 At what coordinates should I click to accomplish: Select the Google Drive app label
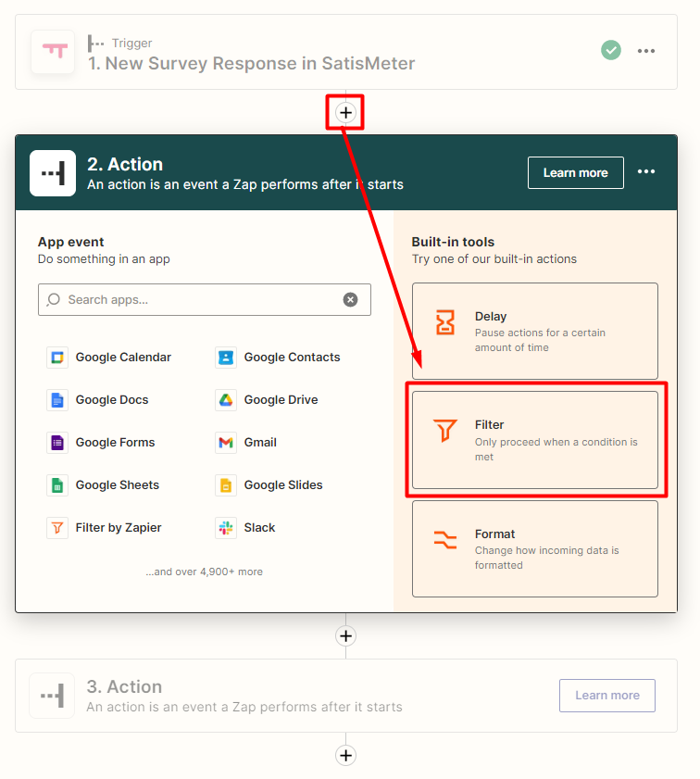(x=281, y=400)
